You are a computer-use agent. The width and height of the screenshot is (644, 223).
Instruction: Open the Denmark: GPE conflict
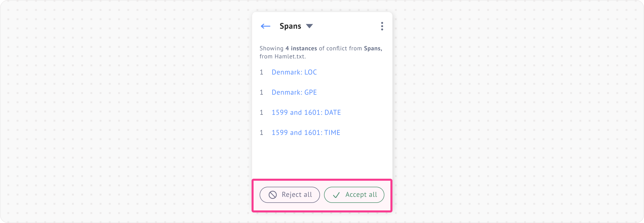coord(294,92)
